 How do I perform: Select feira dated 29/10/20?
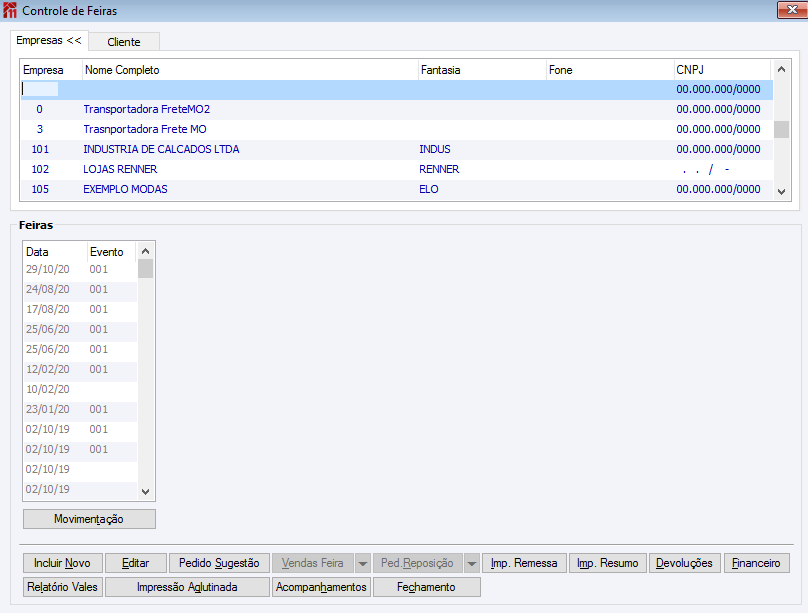81,269
